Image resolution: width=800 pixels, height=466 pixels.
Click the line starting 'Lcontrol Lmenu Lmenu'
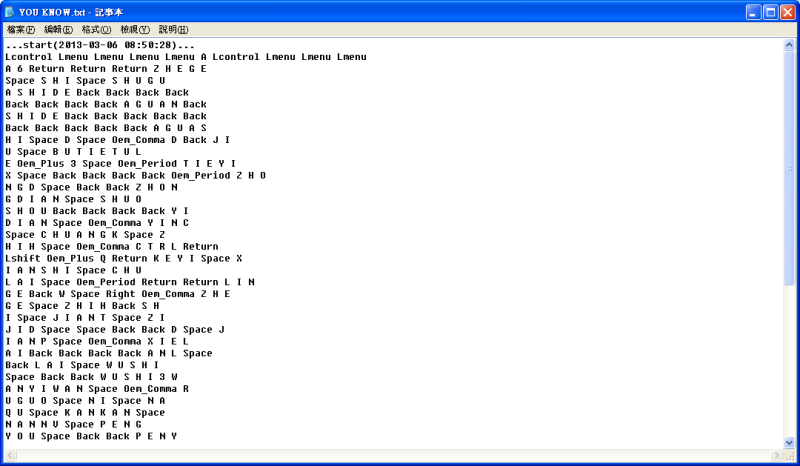point(186,57)
